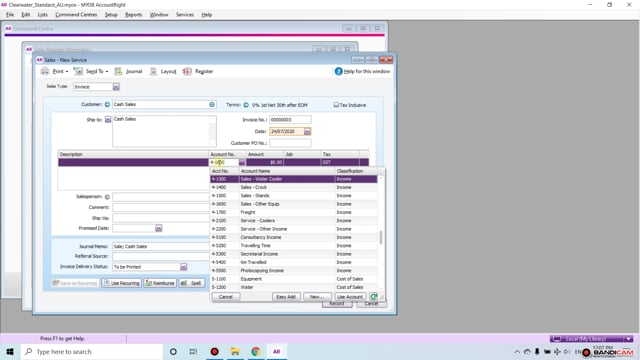Screen dimensions: 640x360
Task: Click the Print toolbar icon
Action: pos(45,71)
